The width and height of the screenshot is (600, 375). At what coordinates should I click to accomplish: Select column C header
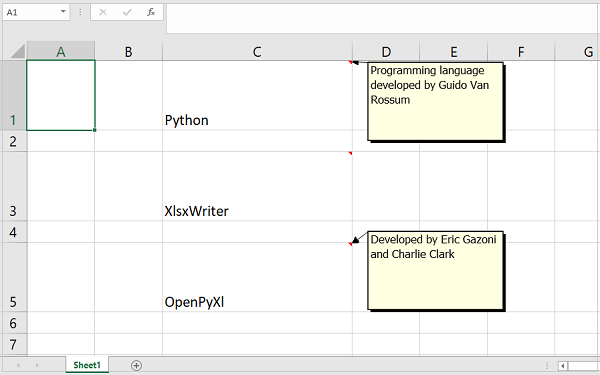tap(257, 51)
